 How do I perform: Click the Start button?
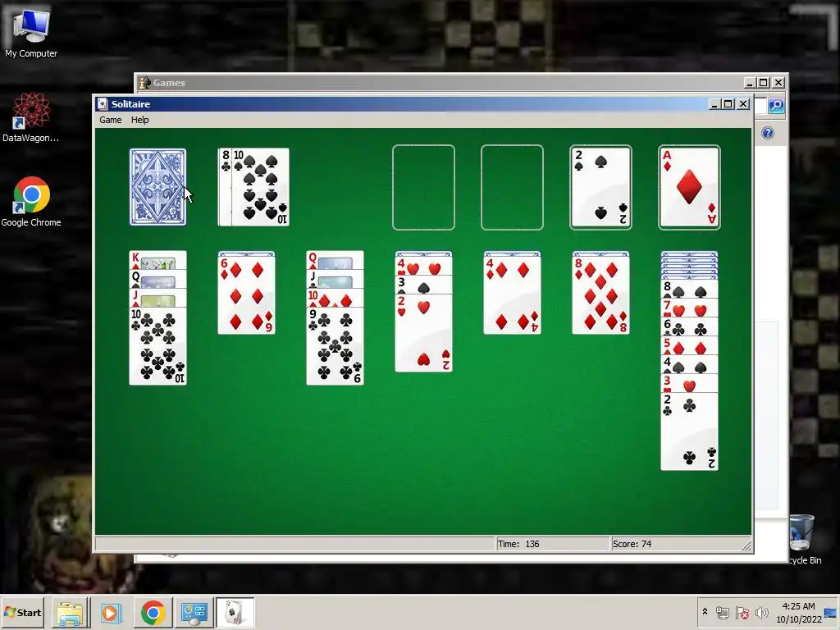click(22, 612)
